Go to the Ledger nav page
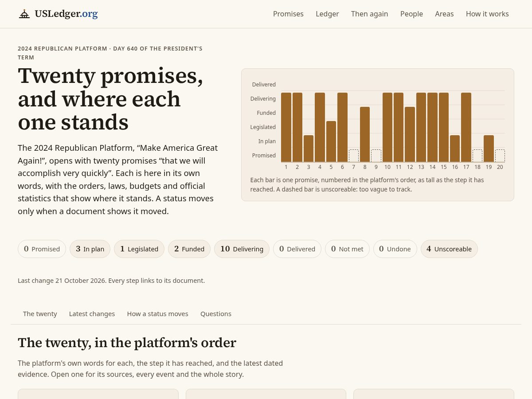This screenshot has height=399, width=532. (x=327, y=14)
